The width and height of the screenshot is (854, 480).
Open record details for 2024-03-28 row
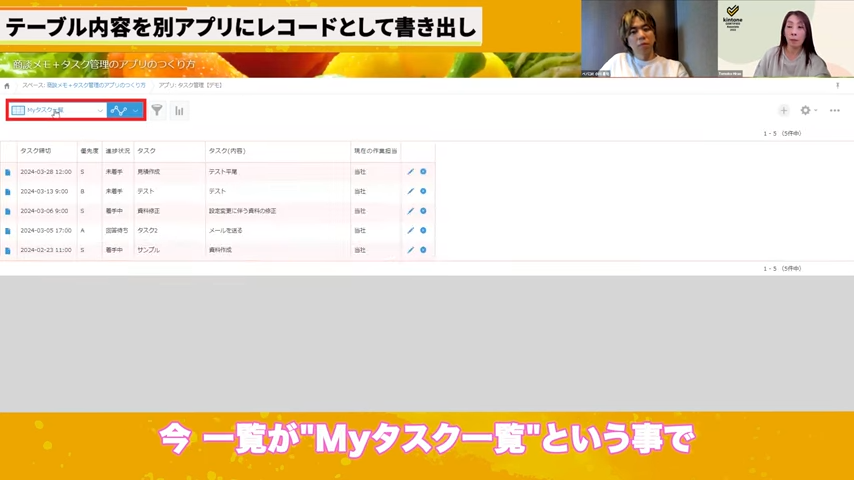8,172
